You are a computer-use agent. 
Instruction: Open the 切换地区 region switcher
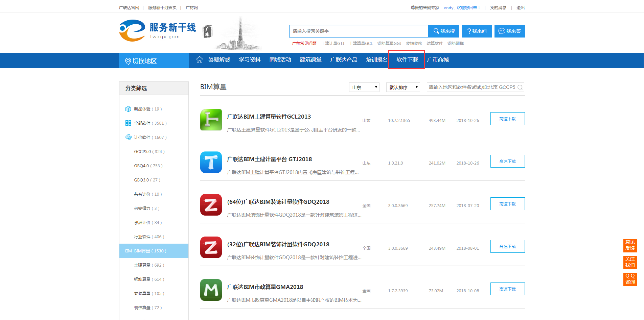[x=154, y=60]
